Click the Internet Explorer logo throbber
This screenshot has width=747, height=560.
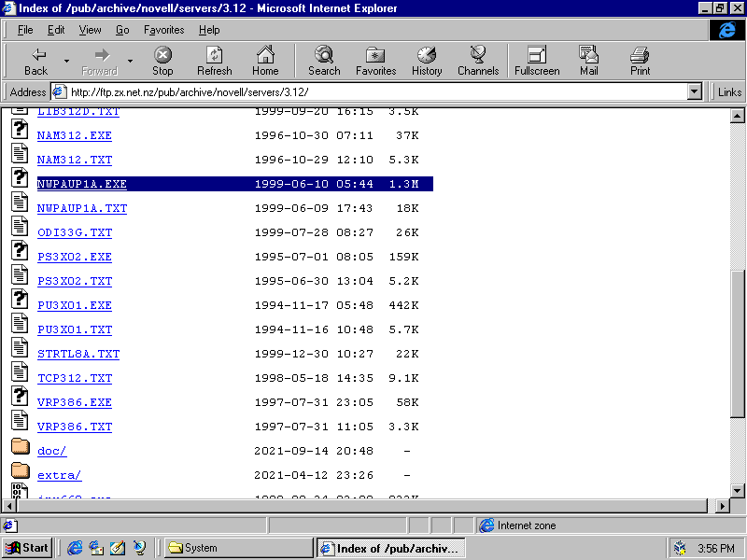[x=727, y=30]
